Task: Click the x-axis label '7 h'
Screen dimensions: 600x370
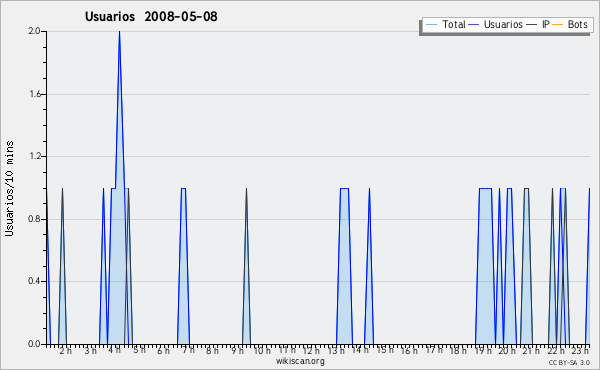Action: pyautogui.click(x=188, y=350)
